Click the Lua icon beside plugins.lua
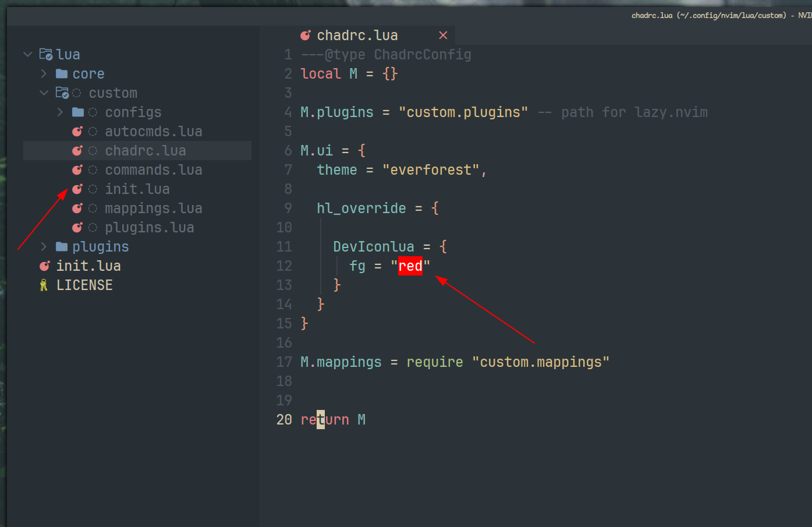Viewport: 812px width, 527px height. 77,228
